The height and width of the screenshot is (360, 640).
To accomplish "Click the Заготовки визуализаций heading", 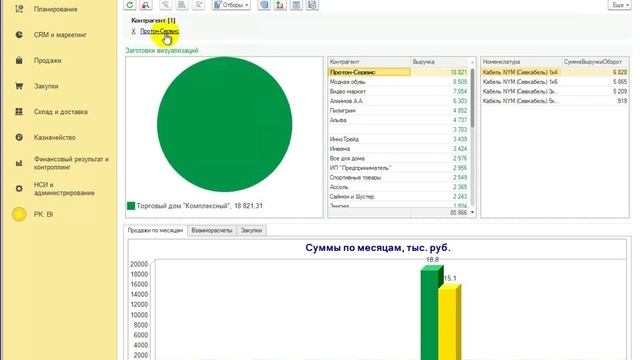I will tap(162, 50).
